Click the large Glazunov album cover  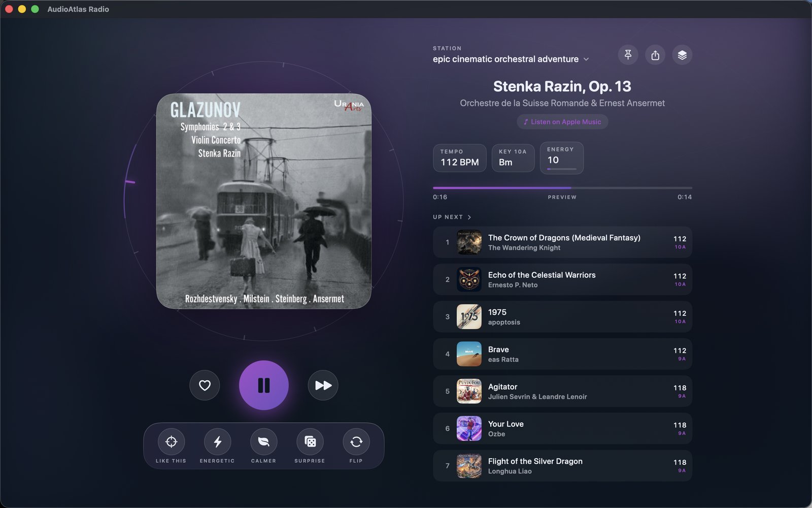pos(264,201)
